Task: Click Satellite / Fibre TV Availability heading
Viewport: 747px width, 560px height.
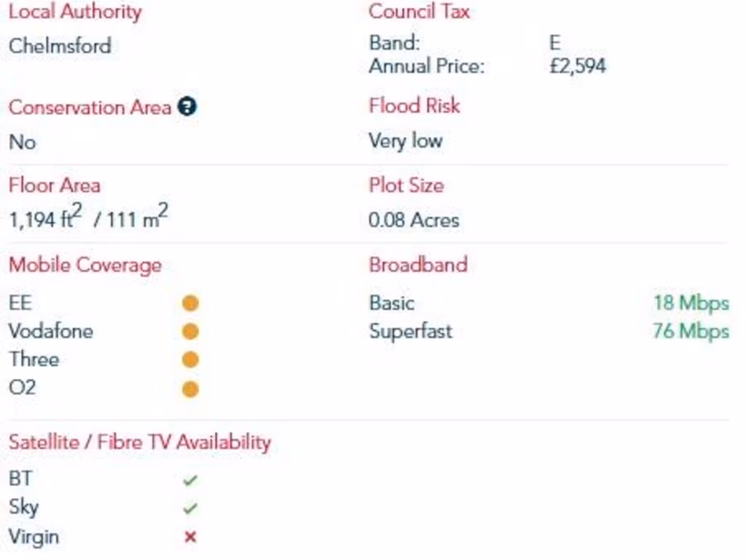Action: (x=139, y=442)
